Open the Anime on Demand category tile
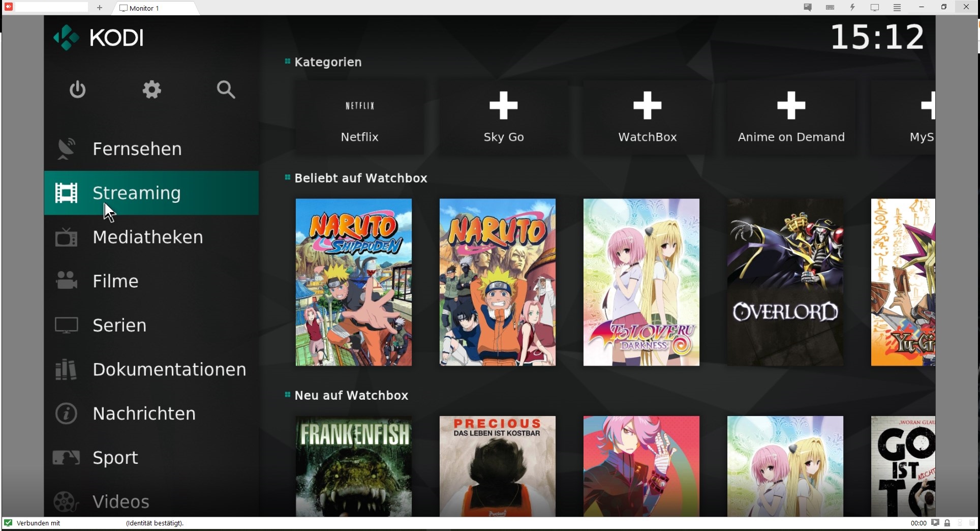Screen dimensions: 980x531 coord(791,118)
